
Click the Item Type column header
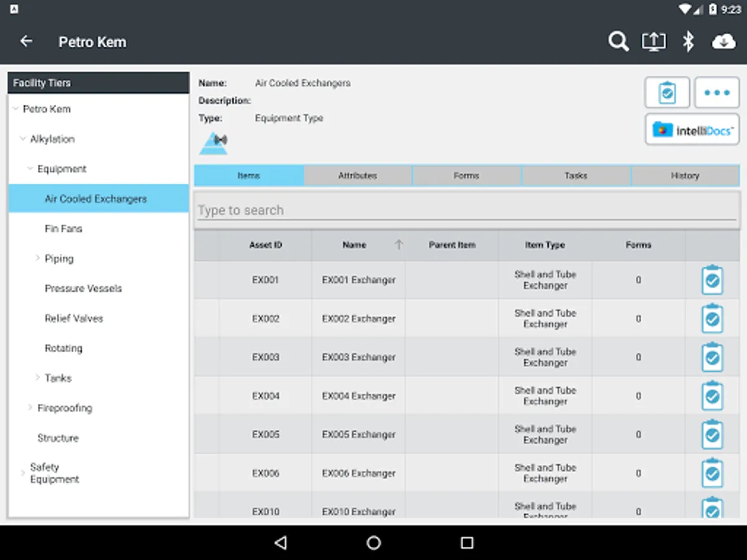(x=545, y=245)
